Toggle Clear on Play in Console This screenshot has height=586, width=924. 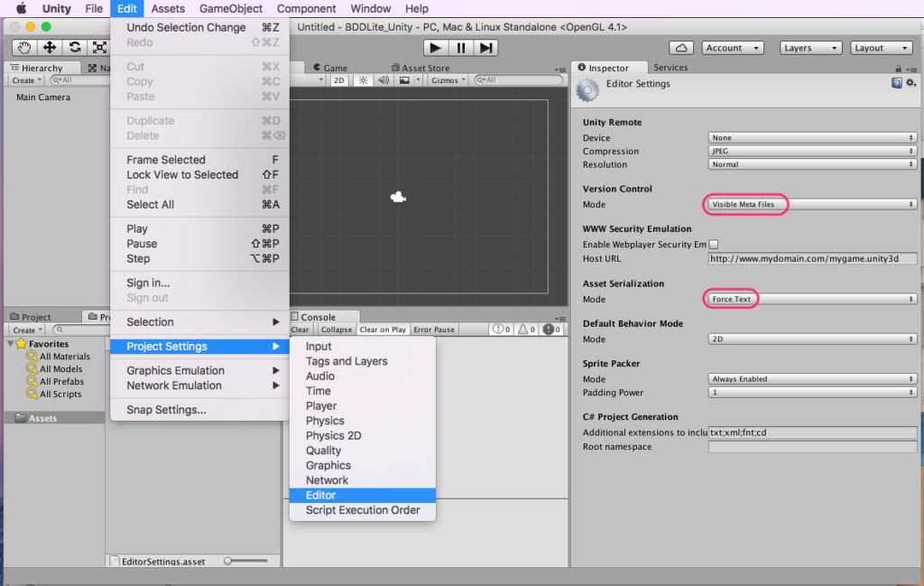[383, 330]
